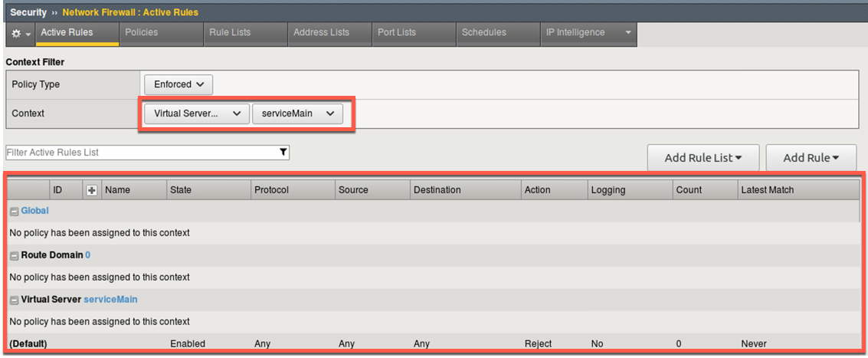Click the Never latest match value
The height and width of the screenshot is (358, 868).
point(754,343)
